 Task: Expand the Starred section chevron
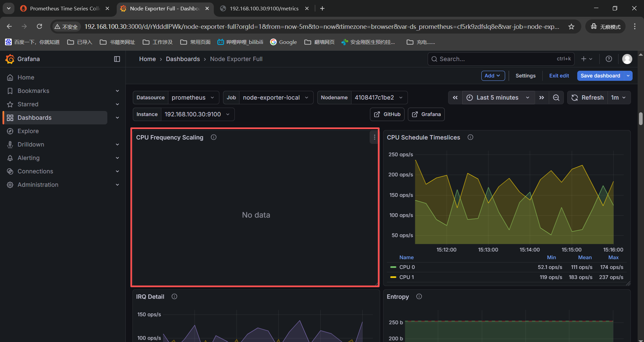[x=117, y=104]
